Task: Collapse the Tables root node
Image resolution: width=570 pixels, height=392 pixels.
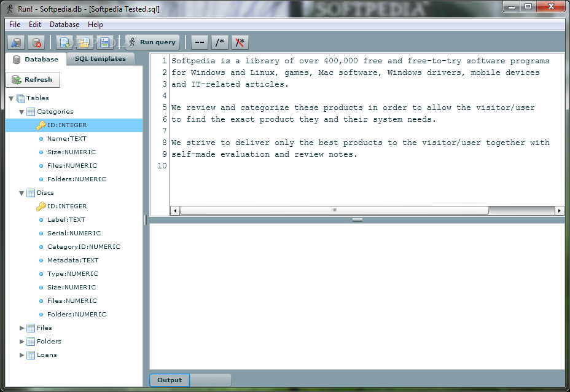Action: pyautogui.click(x=11, y=98)
